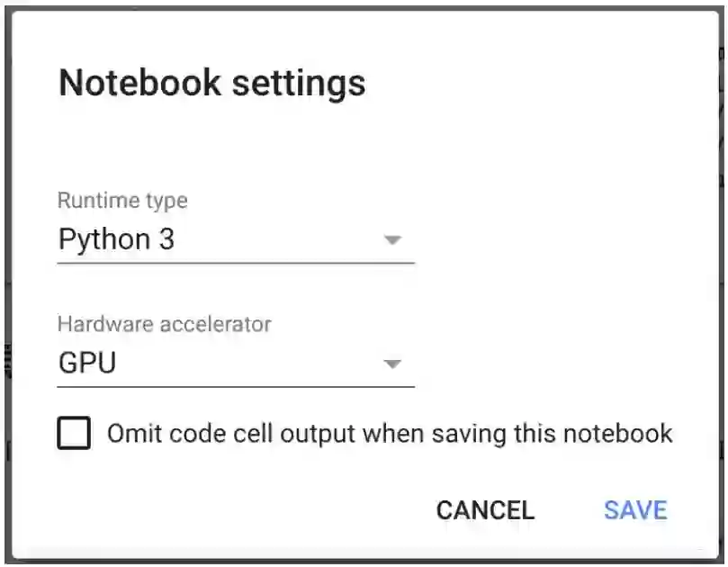Click the Runtime type dropdown arrow
The height and width of the screenshot is (567, 728).
(391, 240)
